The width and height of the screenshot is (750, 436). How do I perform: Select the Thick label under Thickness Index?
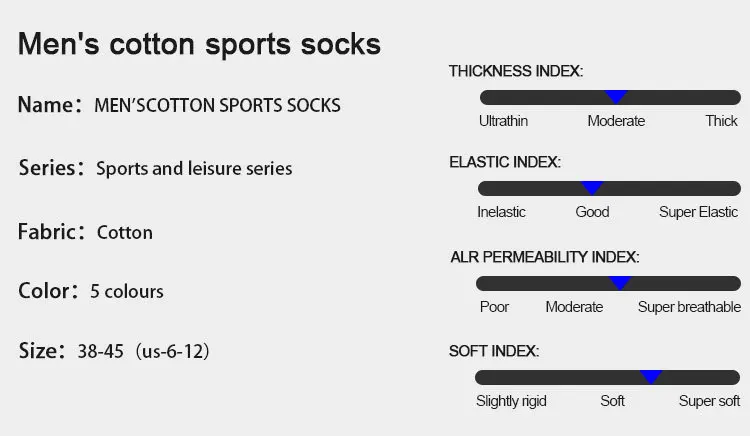click(x=721, y=121)
